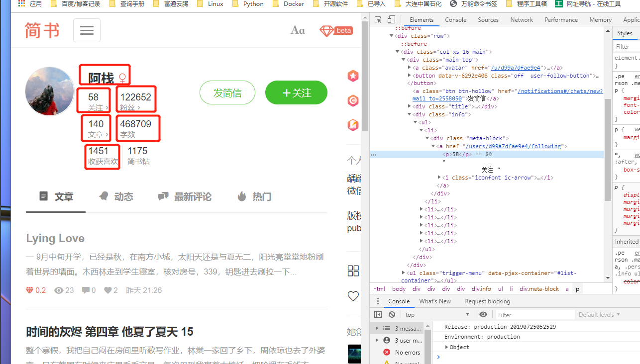Screen dimensions: 640x364
Task: Select div.meta-block in the breadcrumb
Action: [539, 289]
